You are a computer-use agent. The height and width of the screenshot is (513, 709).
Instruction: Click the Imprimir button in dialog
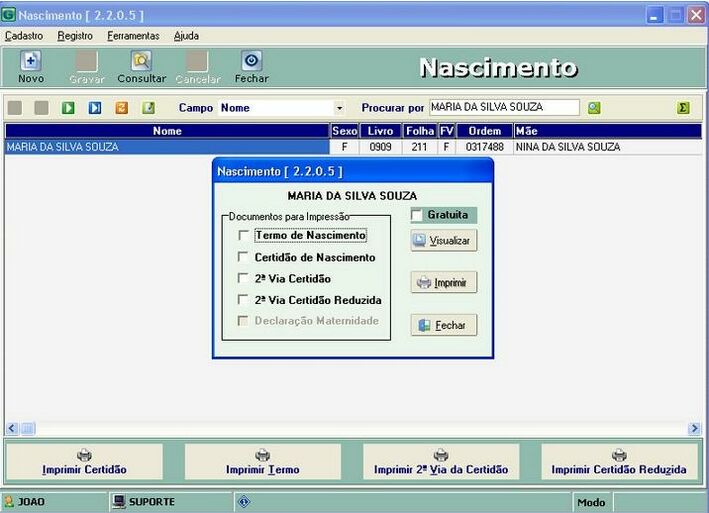(444, 282)
